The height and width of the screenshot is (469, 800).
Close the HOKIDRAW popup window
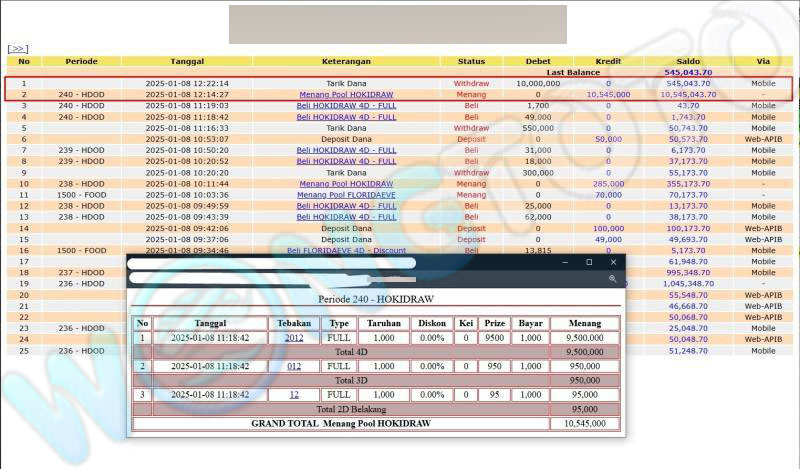(x=613, y=262)
